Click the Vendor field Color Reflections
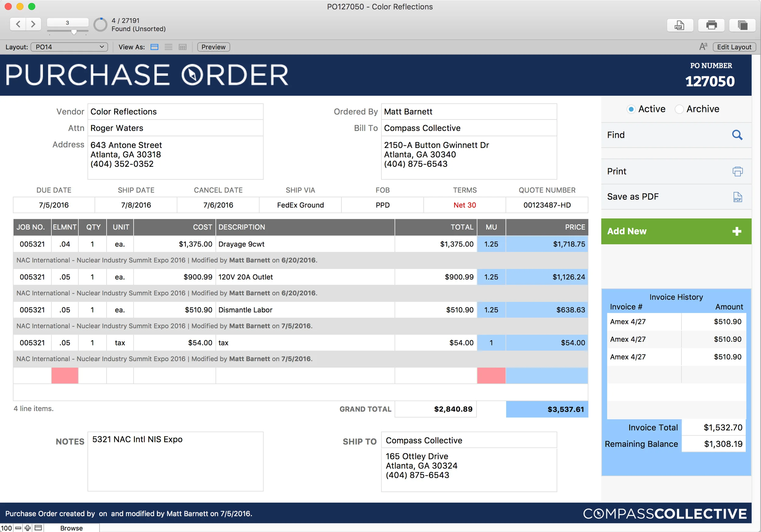Image resolution: width=761 pixels, height=532 pixels. pyautogui.click(x=175, y=112)
